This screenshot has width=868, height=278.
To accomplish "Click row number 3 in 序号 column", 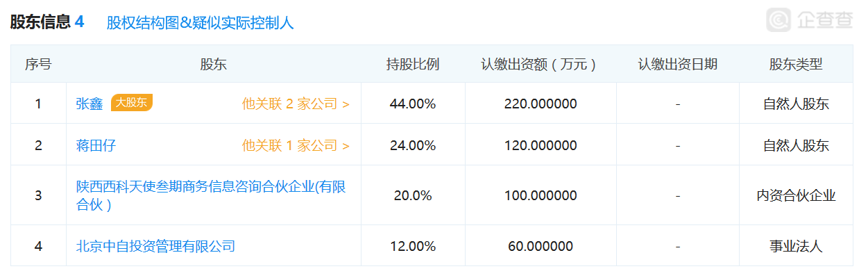I will pyautogui.click(x=38, y=196).
